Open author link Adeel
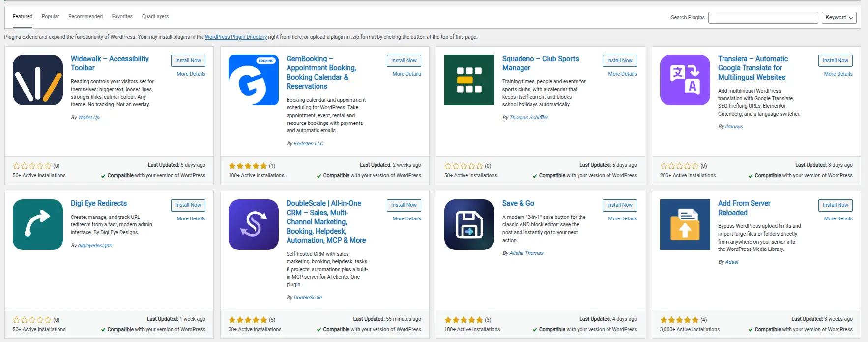Viewport: 868px width, 342px height. click(x=732, y=262)
